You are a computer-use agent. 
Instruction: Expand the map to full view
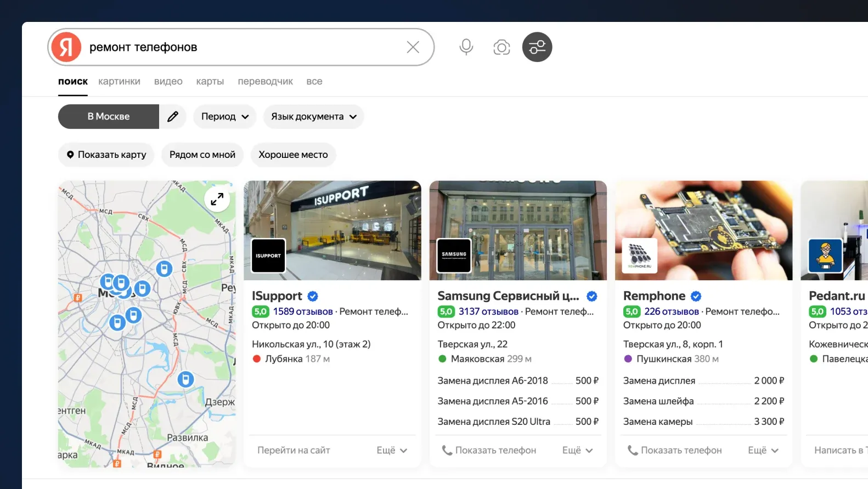click(217, 199)
